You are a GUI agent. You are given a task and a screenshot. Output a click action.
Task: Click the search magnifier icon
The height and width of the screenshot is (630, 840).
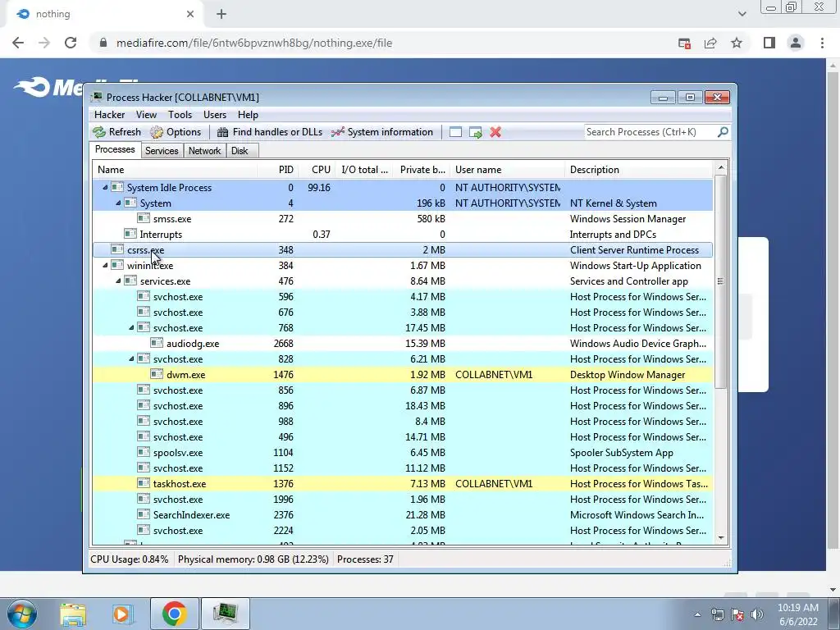(723, 132)
